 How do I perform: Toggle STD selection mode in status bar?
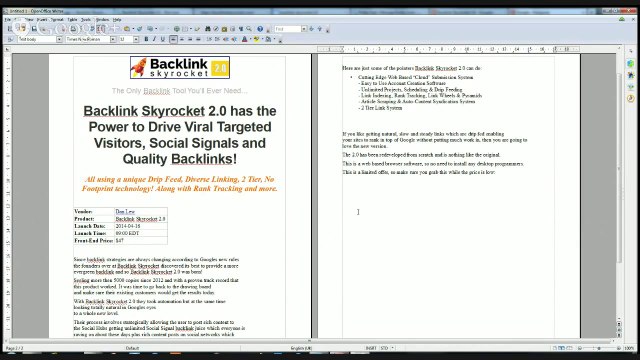tap(384, 348)
